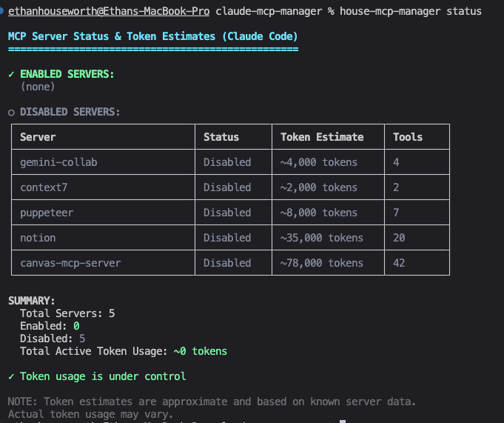This screenshot has height=423, width=504.
Task: Click the '(none)' text under enabled servers
Action: (38, 87)
